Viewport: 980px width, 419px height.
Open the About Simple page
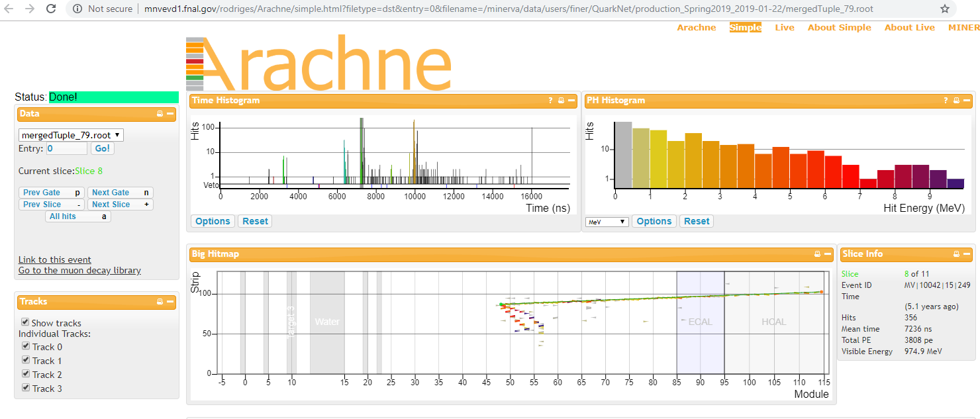(839, 27)
